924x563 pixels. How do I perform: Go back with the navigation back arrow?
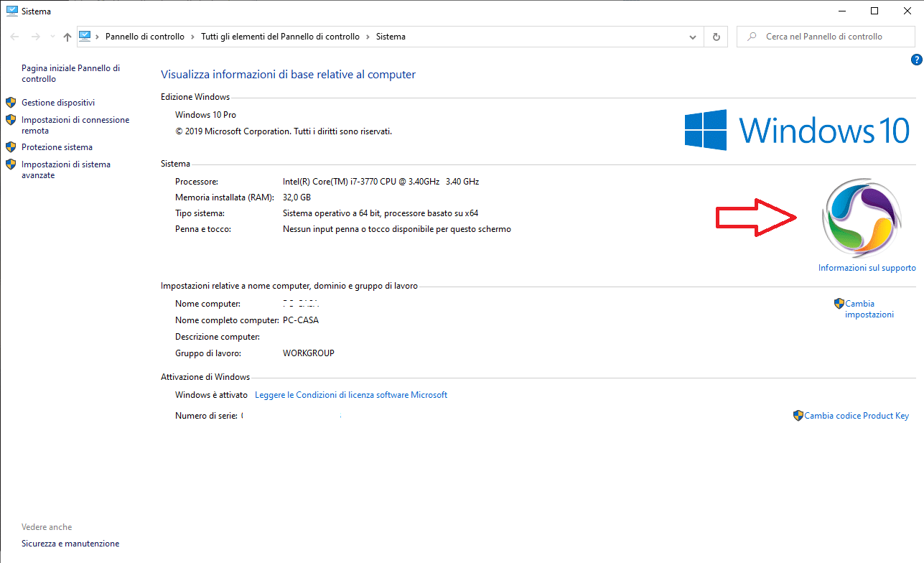[x=14, y=37]
